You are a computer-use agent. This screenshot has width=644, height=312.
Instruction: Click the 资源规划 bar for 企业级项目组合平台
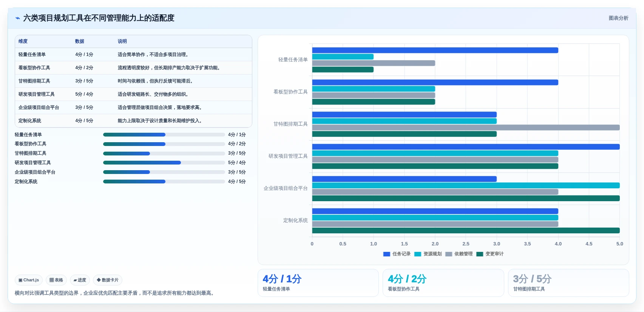click(x=466, y=185)
